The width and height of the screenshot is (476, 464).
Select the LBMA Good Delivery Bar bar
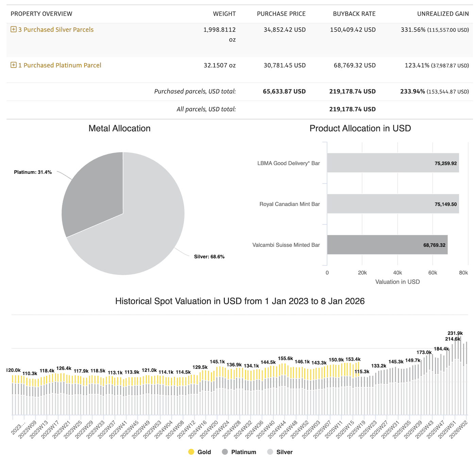391,163
